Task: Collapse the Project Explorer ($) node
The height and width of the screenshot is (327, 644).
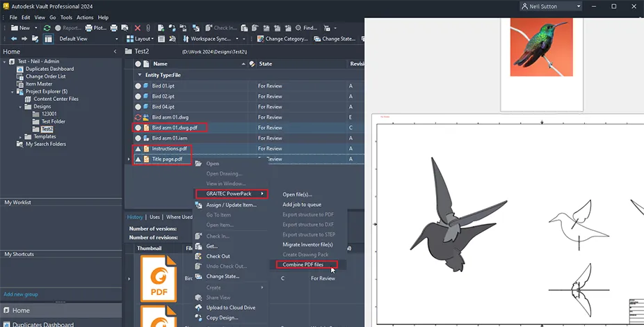Action: point(13,92)
